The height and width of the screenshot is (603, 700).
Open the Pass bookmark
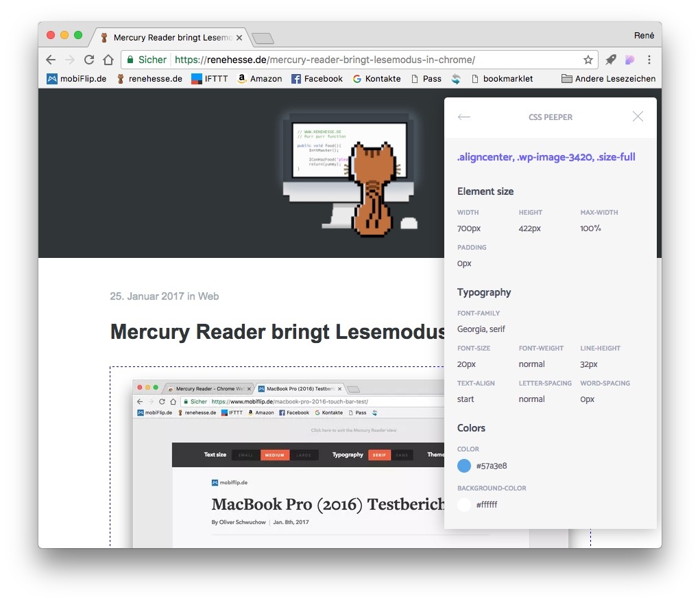(x=426, y=79)
